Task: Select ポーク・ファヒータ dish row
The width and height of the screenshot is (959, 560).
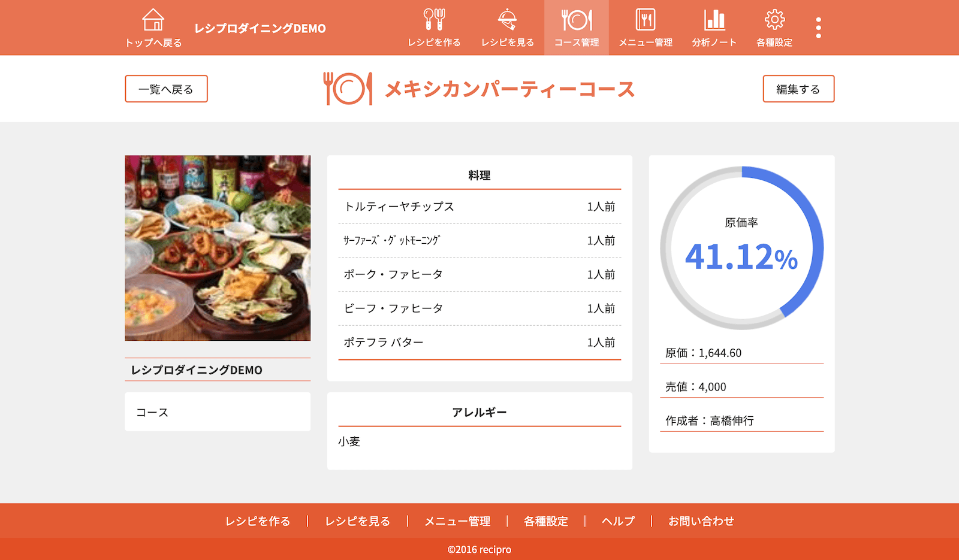Action: 479,274
